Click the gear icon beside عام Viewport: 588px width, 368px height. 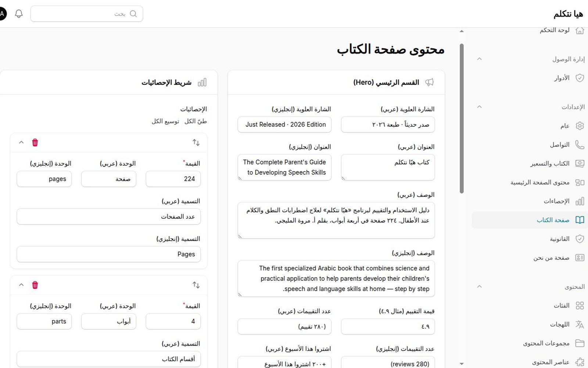point(580,126)
